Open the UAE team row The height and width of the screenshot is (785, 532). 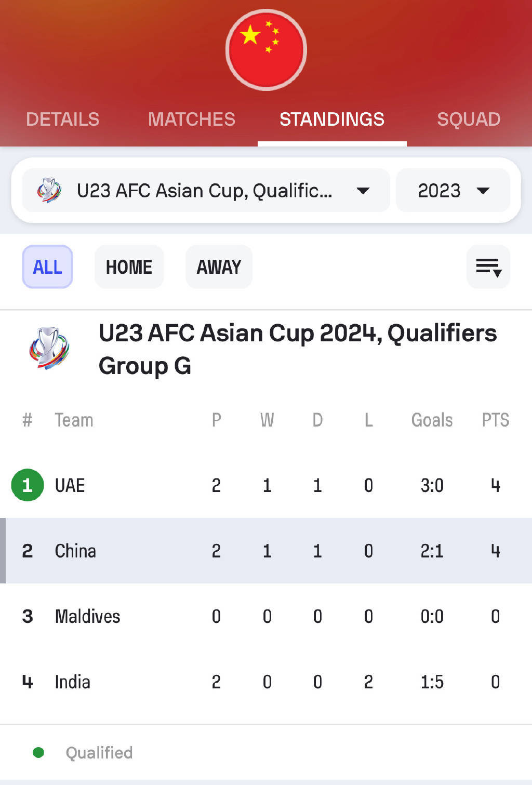tap(266, 485)
